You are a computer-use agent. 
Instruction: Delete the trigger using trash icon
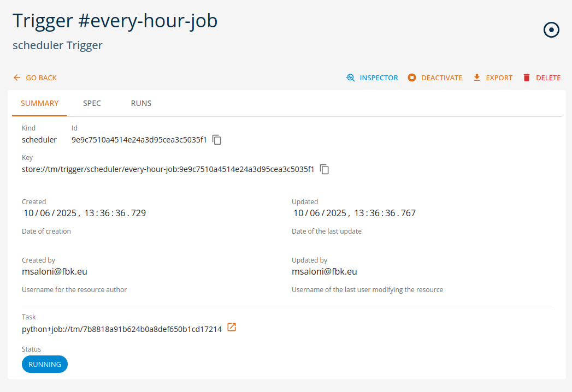click(x=527, y=78)
